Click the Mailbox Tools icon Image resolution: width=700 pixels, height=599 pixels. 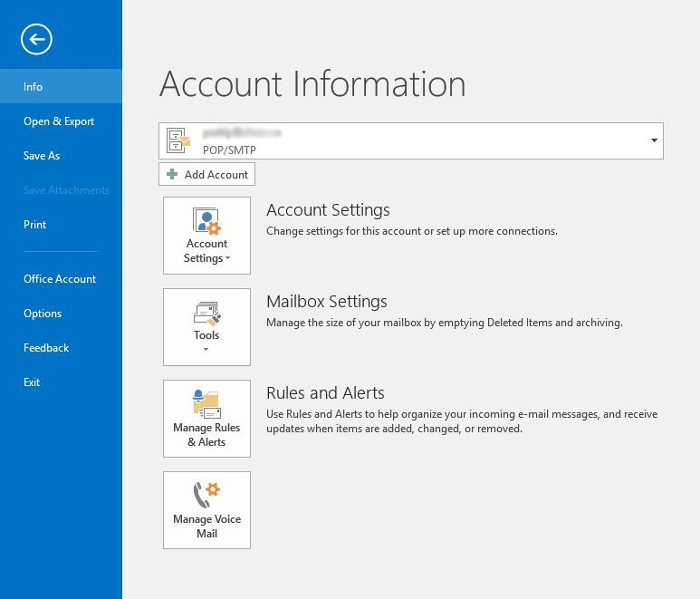click(x=206, y=314)
